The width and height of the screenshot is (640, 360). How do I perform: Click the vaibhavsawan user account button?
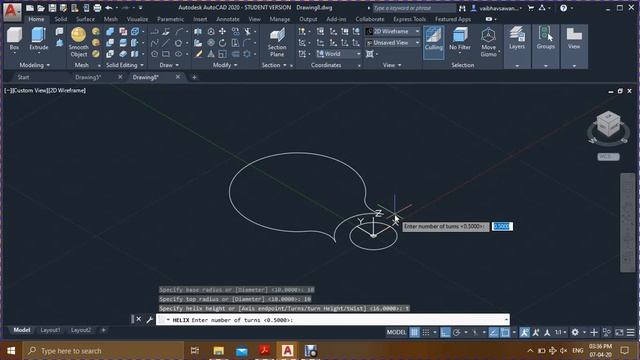coord(497,8)
